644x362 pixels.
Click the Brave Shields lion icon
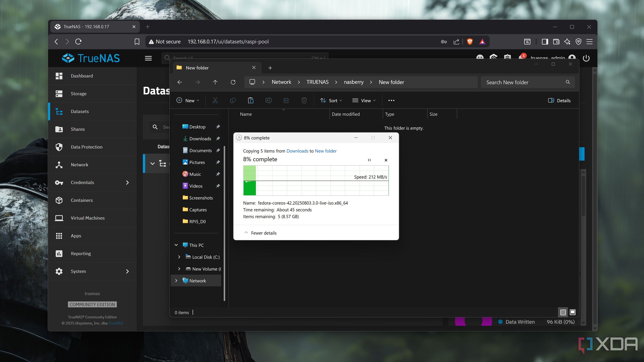470,41
